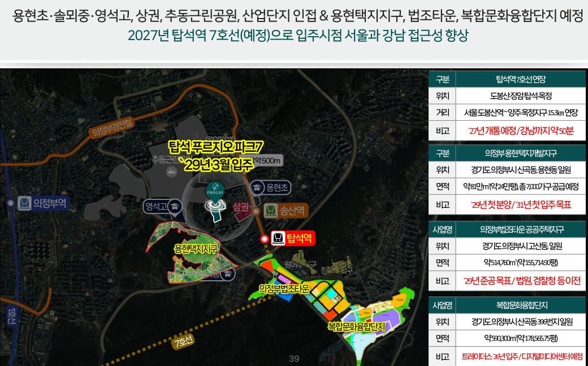Click the red '27년 개통예정 note
588x366 pixels.
(x=520, y=131)
